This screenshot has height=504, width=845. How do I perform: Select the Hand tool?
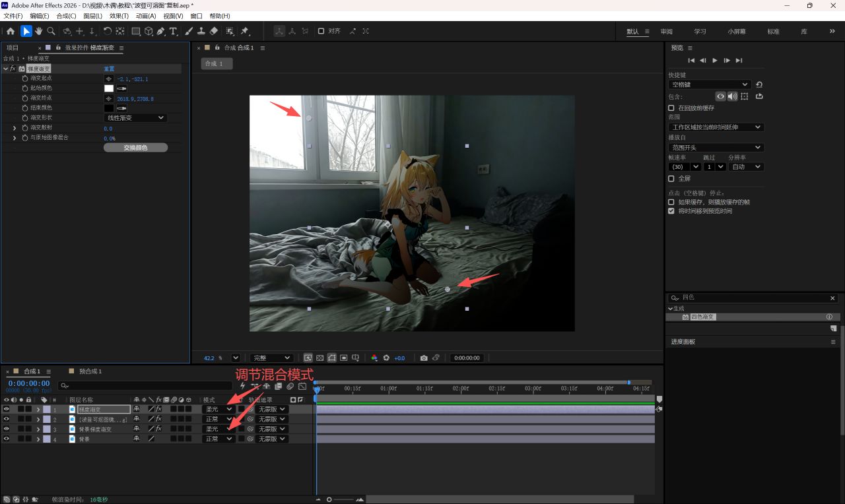38,31
